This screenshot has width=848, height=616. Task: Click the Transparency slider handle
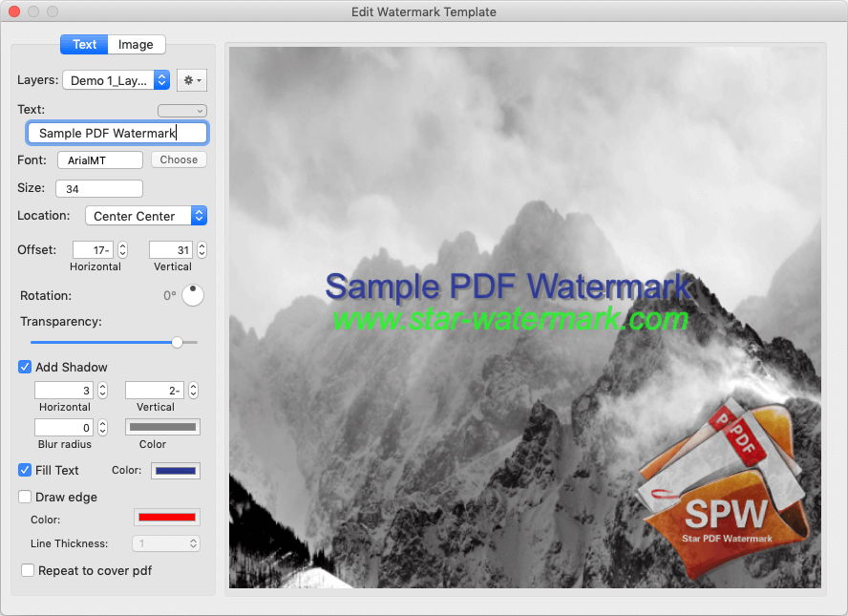coord(177,342)
